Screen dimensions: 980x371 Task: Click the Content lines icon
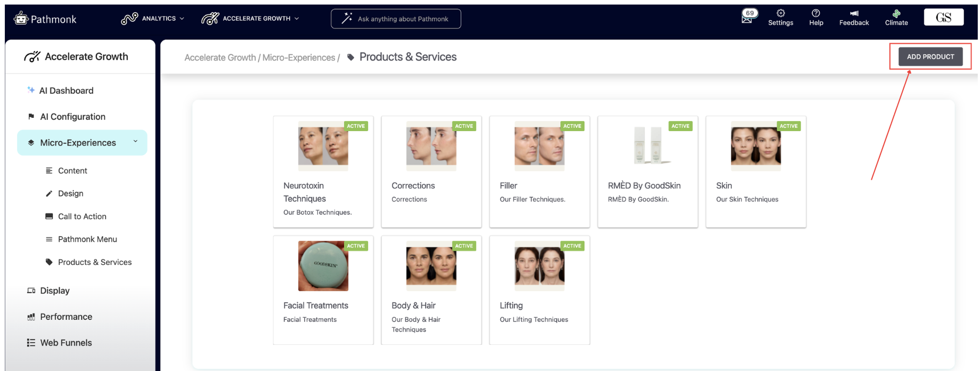(x=49, y=171)
